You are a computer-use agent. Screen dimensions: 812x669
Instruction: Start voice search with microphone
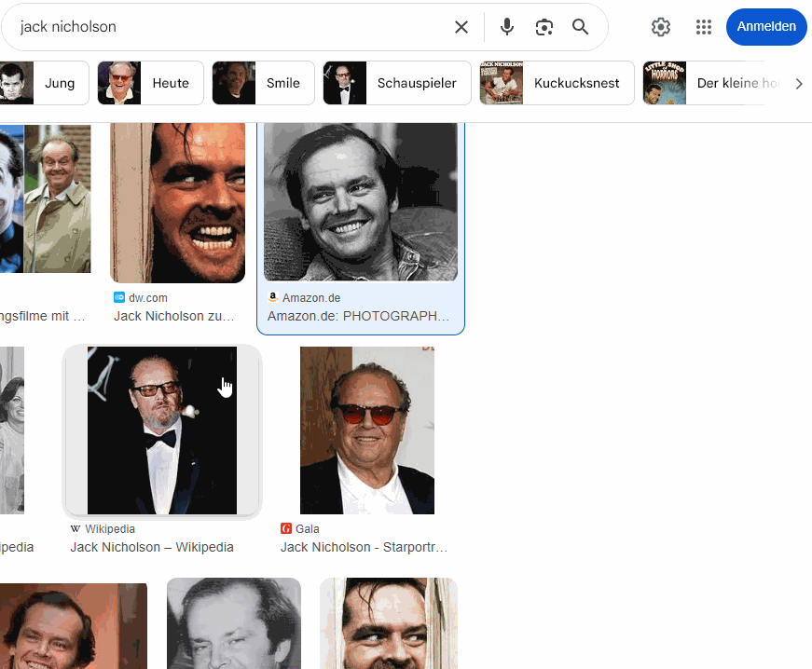[x=507, y=27]
